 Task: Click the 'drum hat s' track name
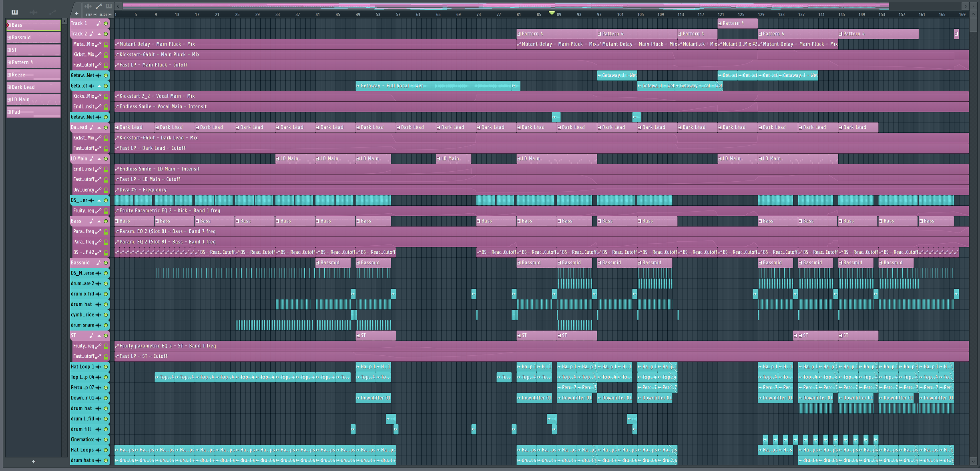point(83,460)
